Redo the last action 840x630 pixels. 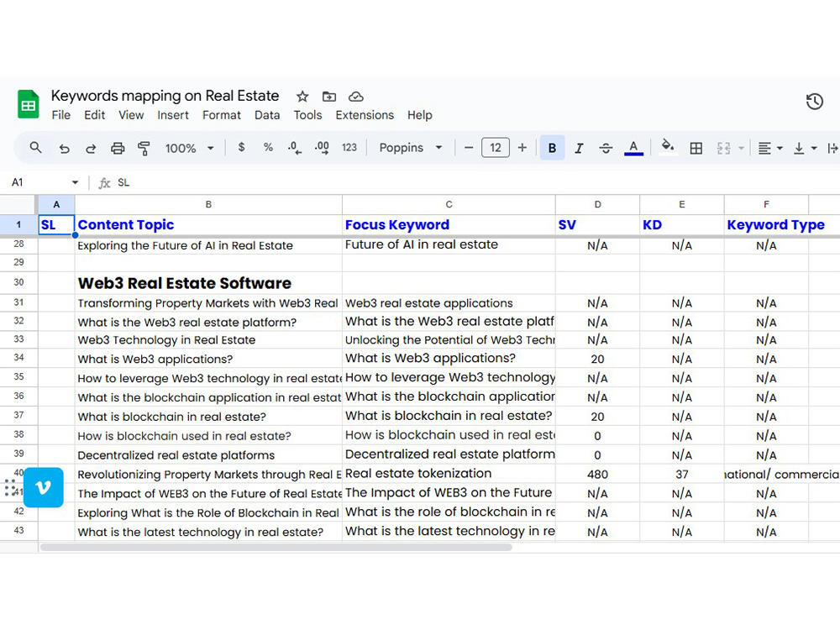(91, 149)
